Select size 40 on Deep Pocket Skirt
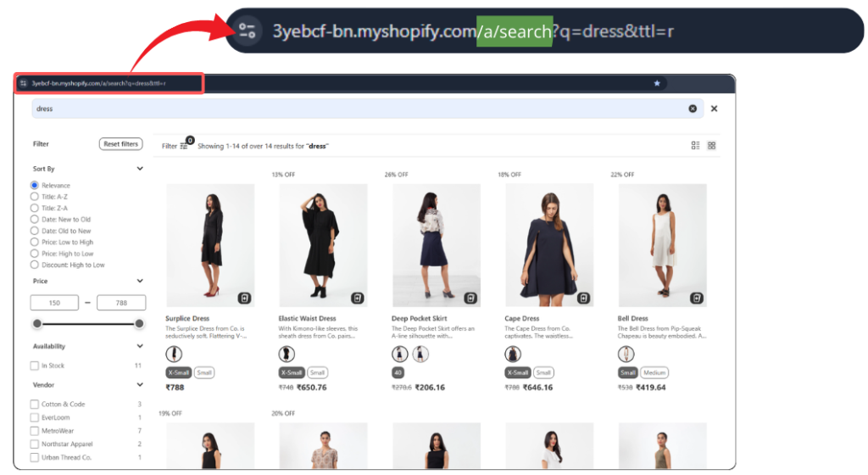Viewport: 868px width, 475px height. click(x=398, y=372)
